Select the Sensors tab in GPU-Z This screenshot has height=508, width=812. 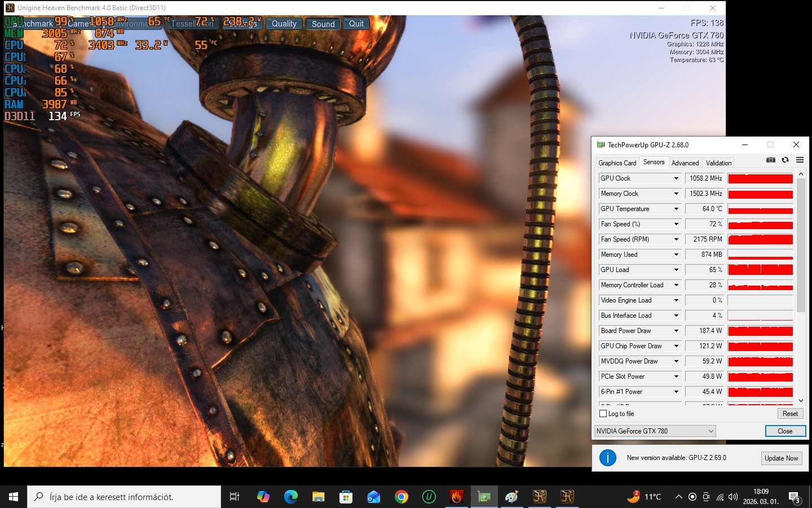click(x=654, y=162)
